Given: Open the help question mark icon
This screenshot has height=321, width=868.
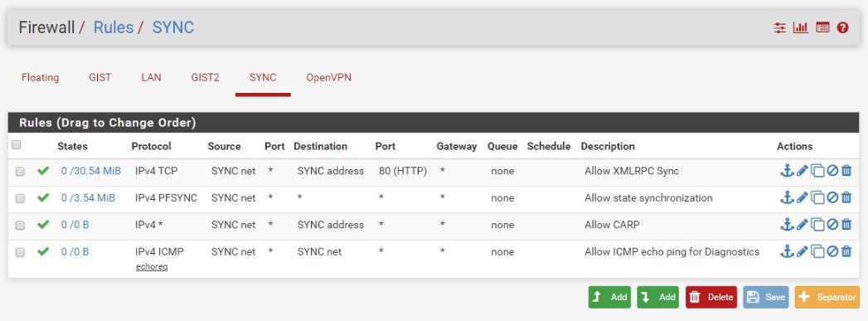Looking at the screenshot, I should point(842,27).
